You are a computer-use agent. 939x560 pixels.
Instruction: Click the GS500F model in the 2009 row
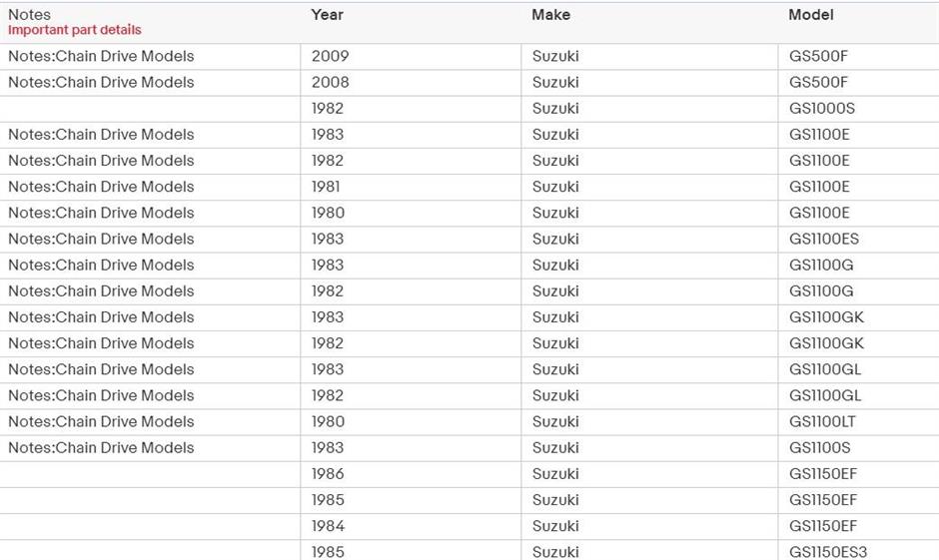[x=818, y=56]
